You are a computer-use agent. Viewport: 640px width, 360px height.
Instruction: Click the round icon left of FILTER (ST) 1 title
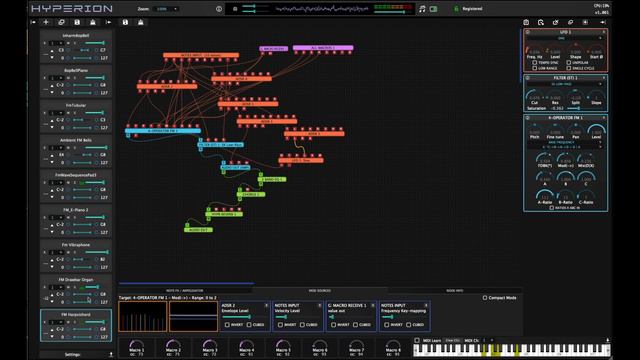click(x=528, y=78)
